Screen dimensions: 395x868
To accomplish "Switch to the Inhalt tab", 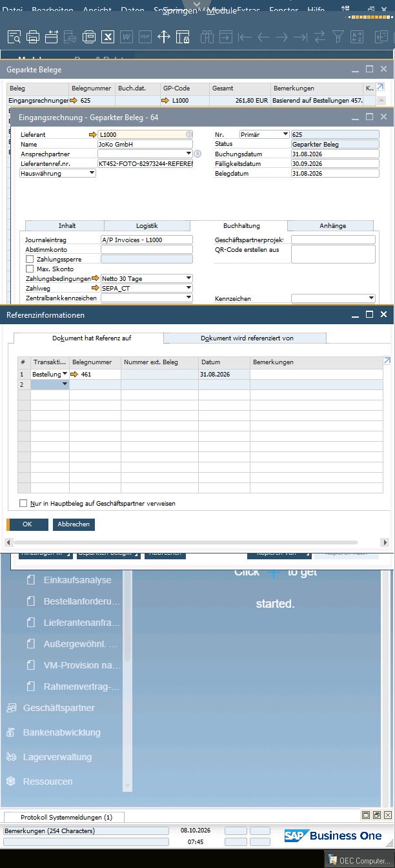I will coord(67,225).
